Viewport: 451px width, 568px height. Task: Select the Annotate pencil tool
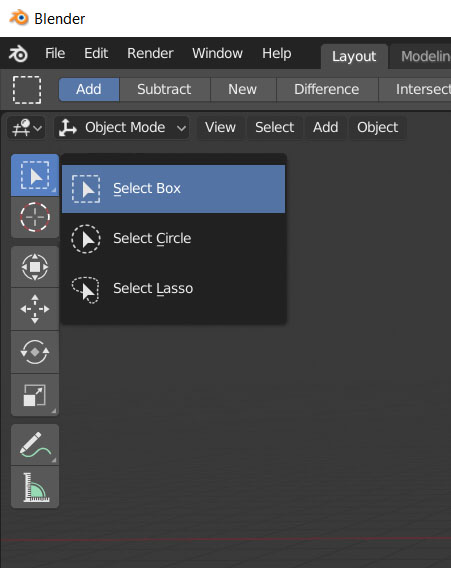tap(35, 445)
